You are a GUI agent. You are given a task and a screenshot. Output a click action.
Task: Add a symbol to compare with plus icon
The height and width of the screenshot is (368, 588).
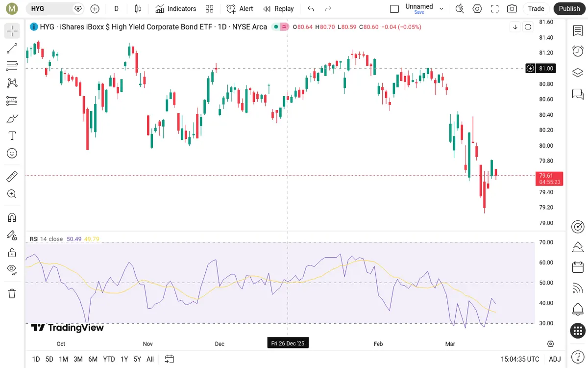pos(95,9)
